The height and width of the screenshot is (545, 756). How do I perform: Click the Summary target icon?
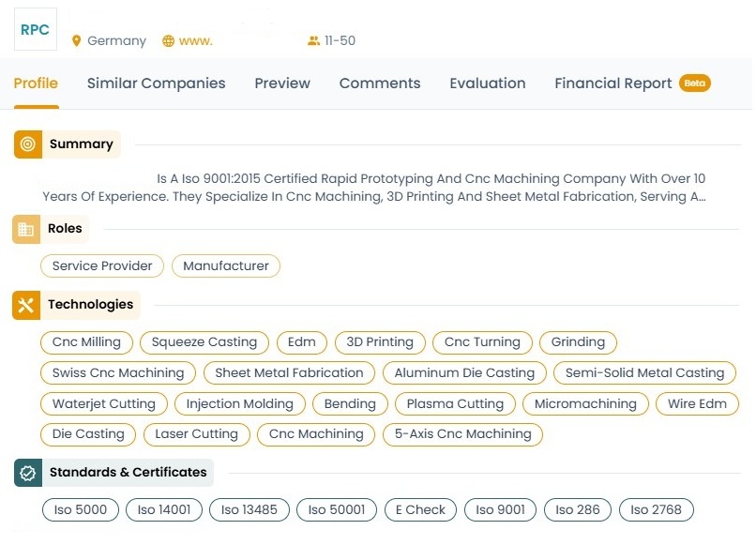point(28,144)
